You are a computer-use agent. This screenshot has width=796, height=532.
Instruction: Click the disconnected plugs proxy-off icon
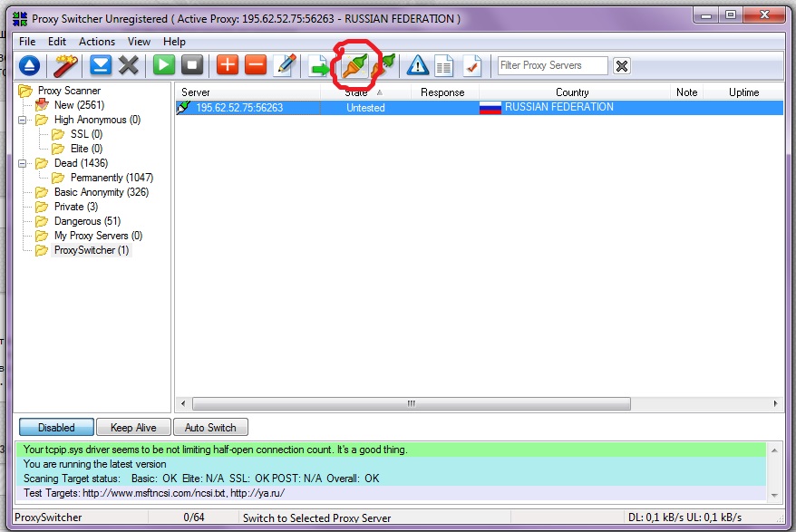point(383,65)
